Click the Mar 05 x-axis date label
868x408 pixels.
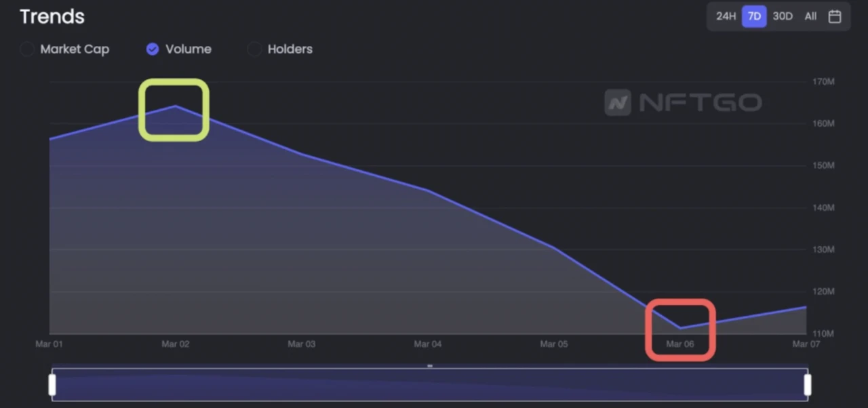553,344
